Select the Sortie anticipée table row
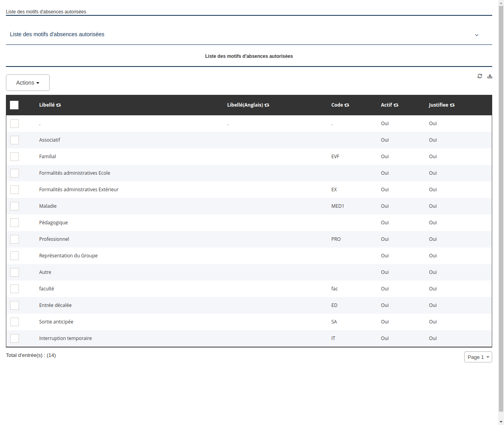 [x=56, y=322]
